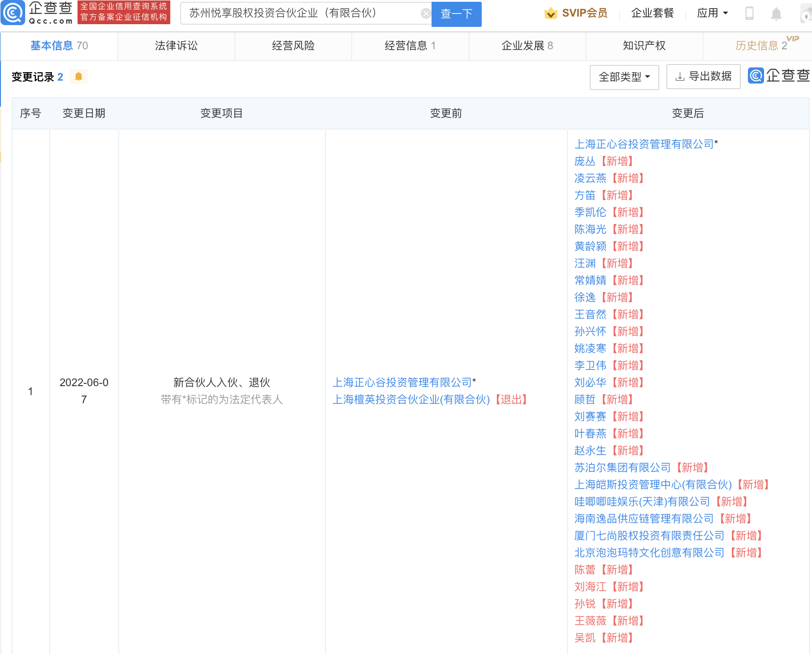Toggle the change-record alert bell
Screen dimensions: 812x654
[78, 77]
